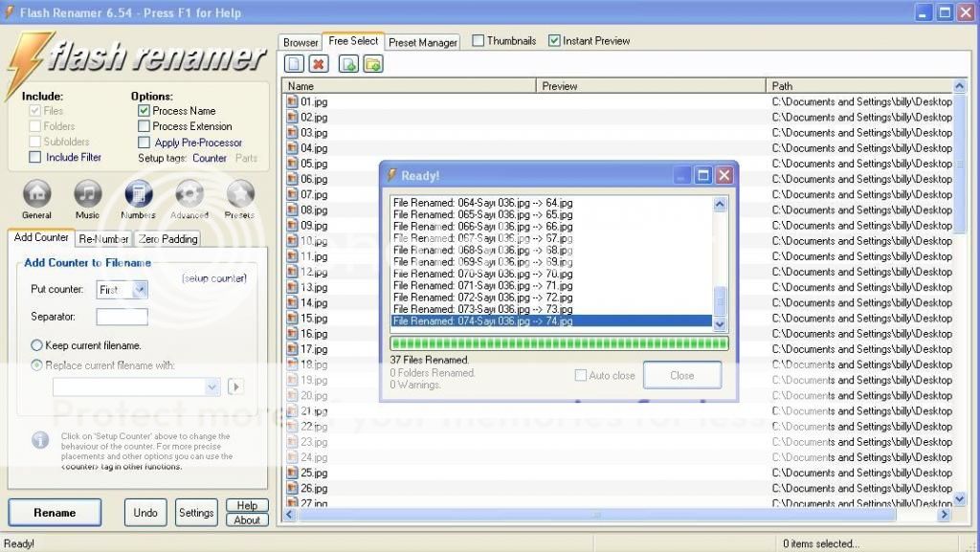Toggle the Instant Preview checkbox
Screen dimensions: 980x552
point(554,41)
